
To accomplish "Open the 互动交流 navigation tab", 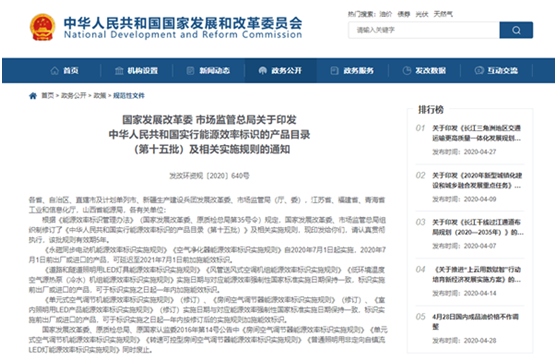I will coord(497,71).
